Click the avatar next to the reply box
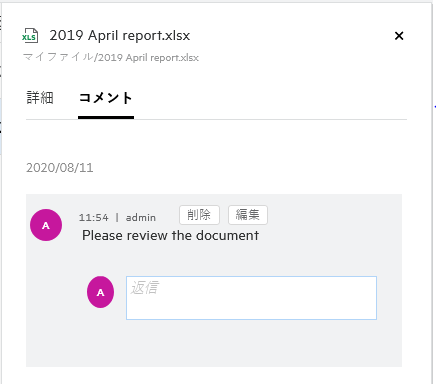The width and height of the screenshot is (436, 384). pos(100,292)
